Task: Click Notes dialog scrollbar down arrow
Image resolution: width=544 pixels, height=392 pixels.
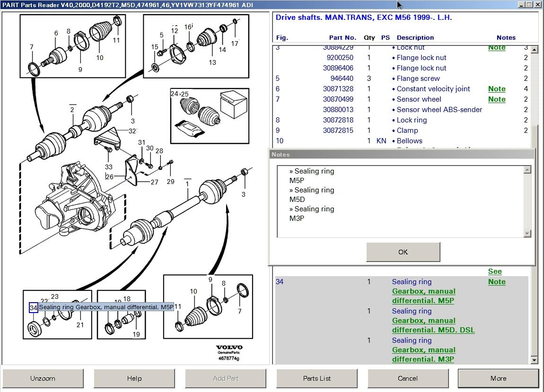Action: click(527, 234)
